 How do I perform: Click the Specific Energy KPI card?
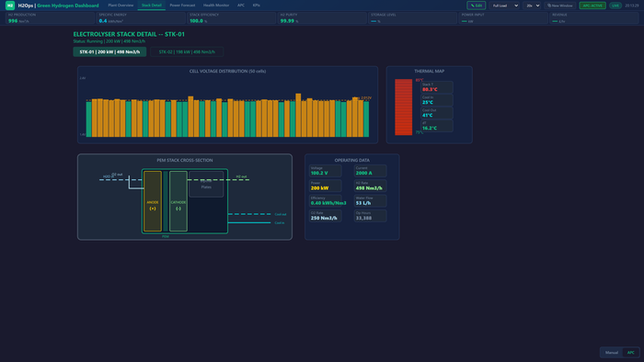coord(141,18)
